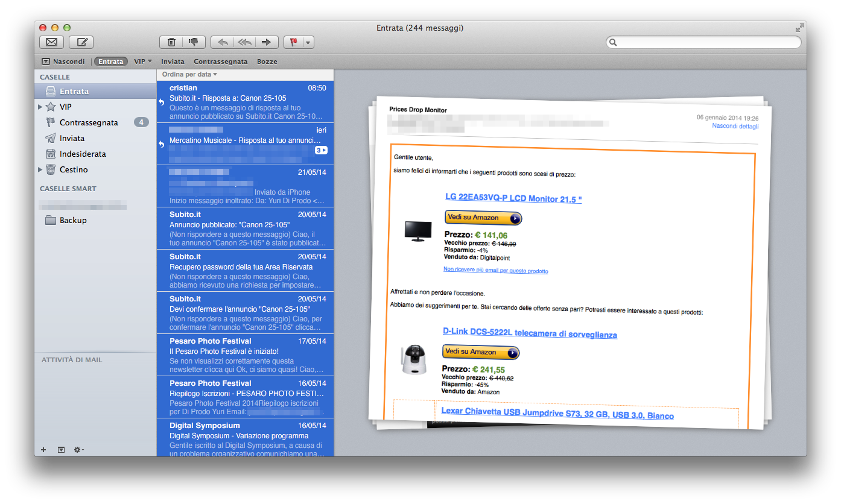
Task: Select "Il Pesaro Photo Festival è iniziato!" message
Action: [245, 355]
